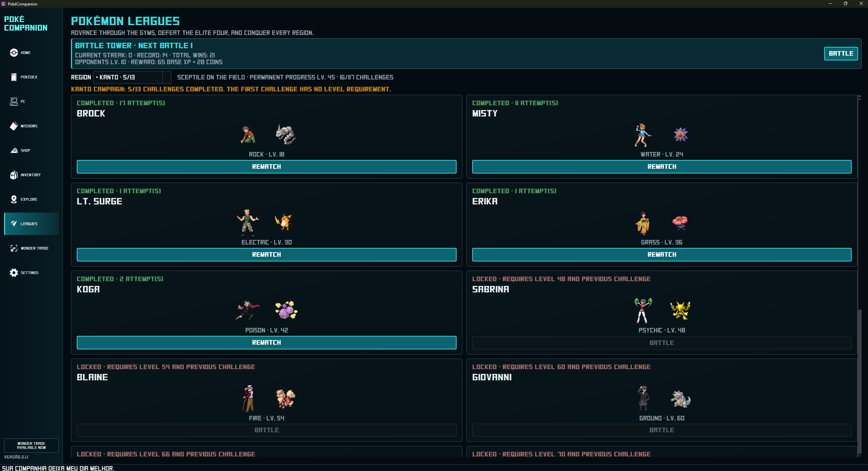868x471 pixels.
Task: Click 'Sceptile on the field' status text
Action: [285, 77]
